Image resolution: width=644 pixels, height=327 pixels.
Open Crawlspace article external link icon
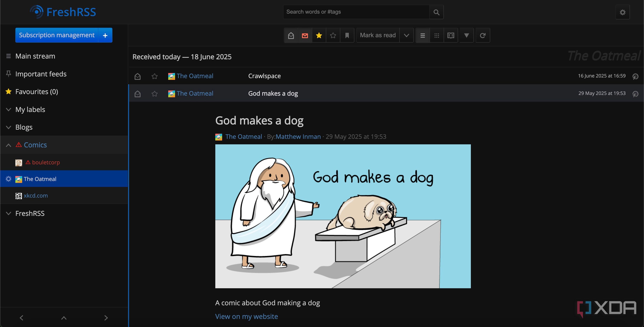[635, 76]
